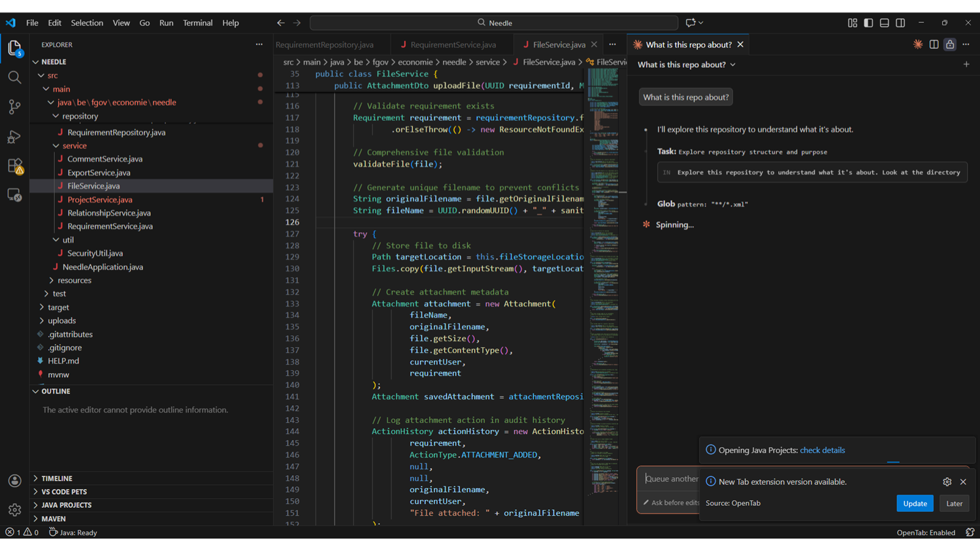Viewport: 980px width, 551px height.
Task: Click the Manage gear icon
Action: coord(14,510)
